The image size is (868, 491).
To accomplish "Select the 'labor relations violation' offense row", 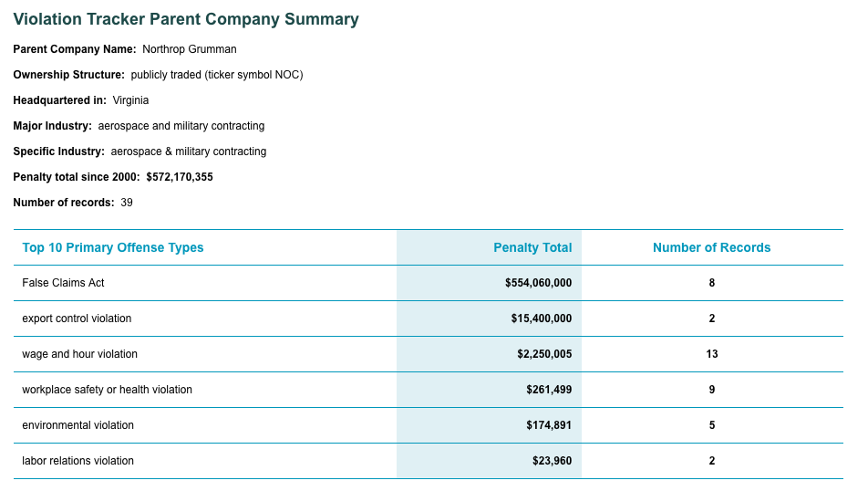I will point(429,461).
